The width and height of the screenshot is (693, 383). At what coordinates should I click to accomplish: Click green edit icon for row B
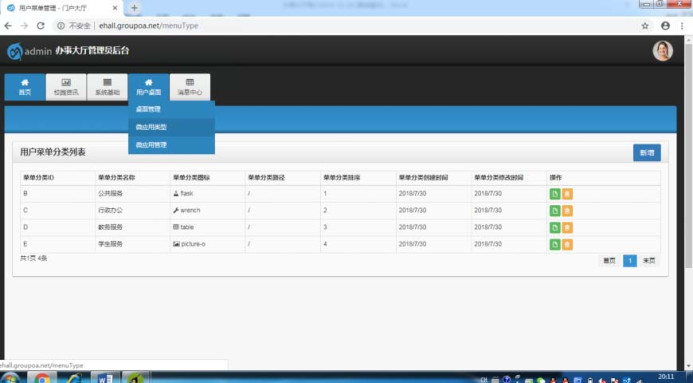coord(555,194)
